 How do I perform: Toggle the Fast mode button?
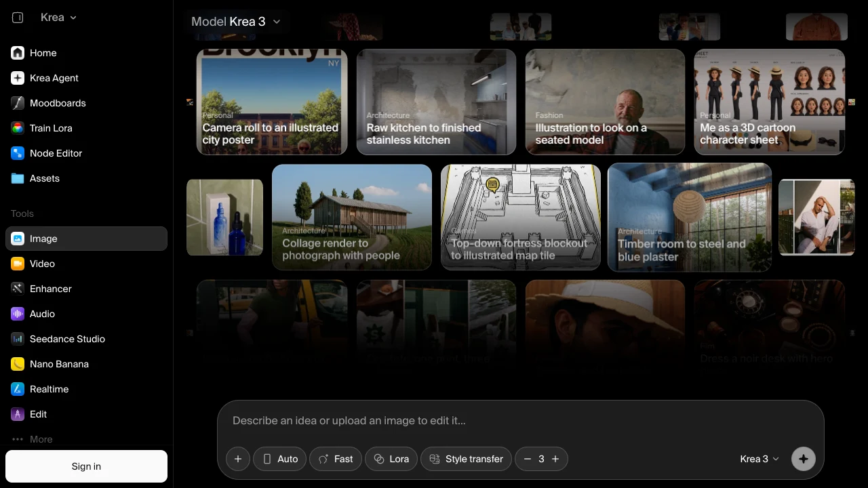(336, 459)
